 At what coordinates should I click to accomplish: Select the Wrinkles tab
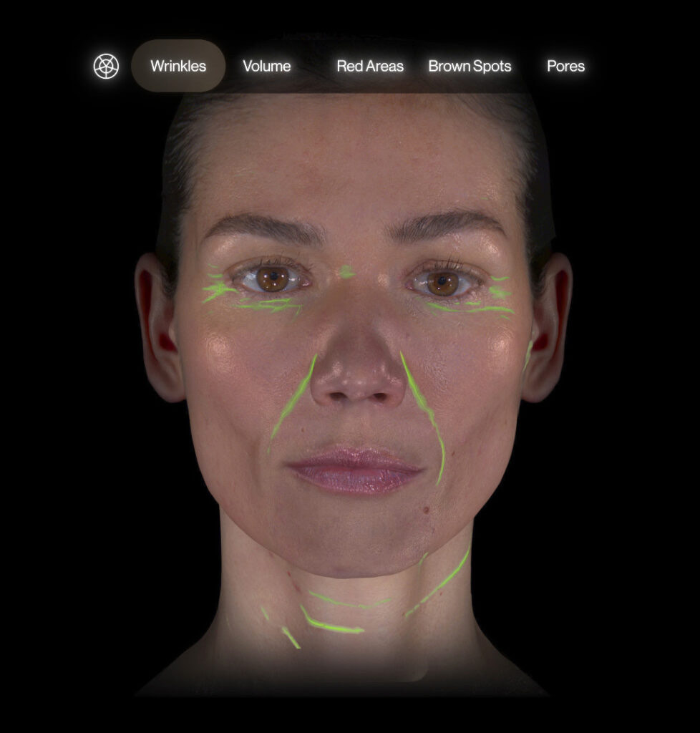[178, 67]
